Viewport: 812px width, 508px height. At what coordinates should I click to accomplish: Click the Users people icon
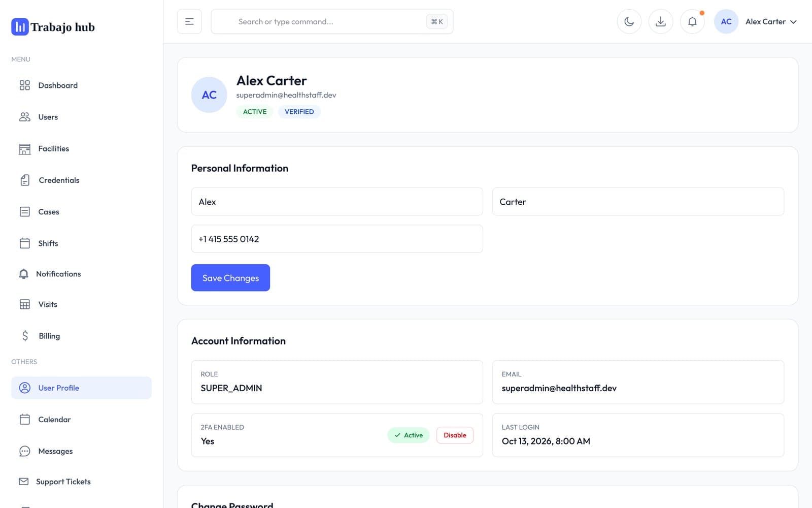[x=24, y=117]
